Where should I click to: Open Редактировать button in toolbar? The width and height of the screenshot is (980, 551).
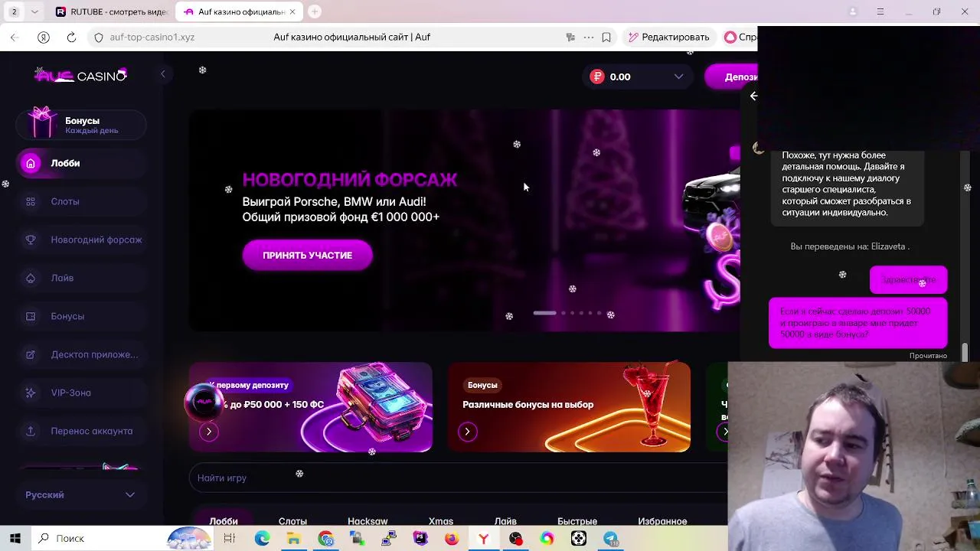[668, 37]
